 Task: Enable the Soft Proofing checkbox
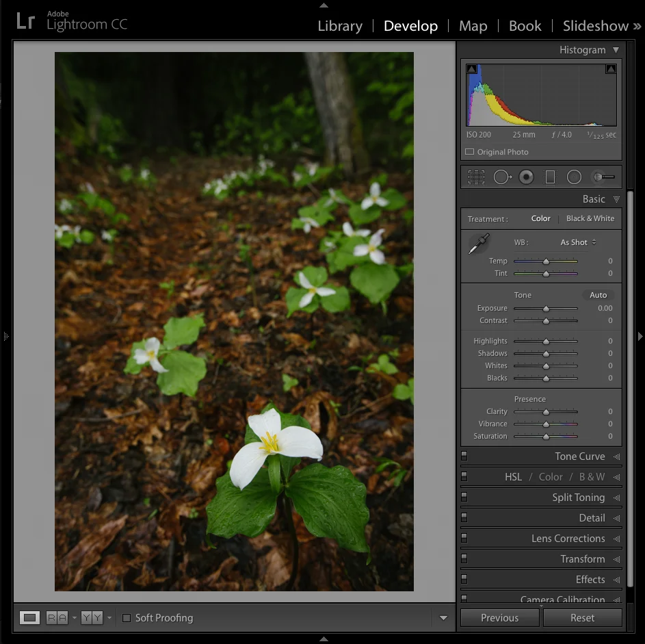point(127,618)
